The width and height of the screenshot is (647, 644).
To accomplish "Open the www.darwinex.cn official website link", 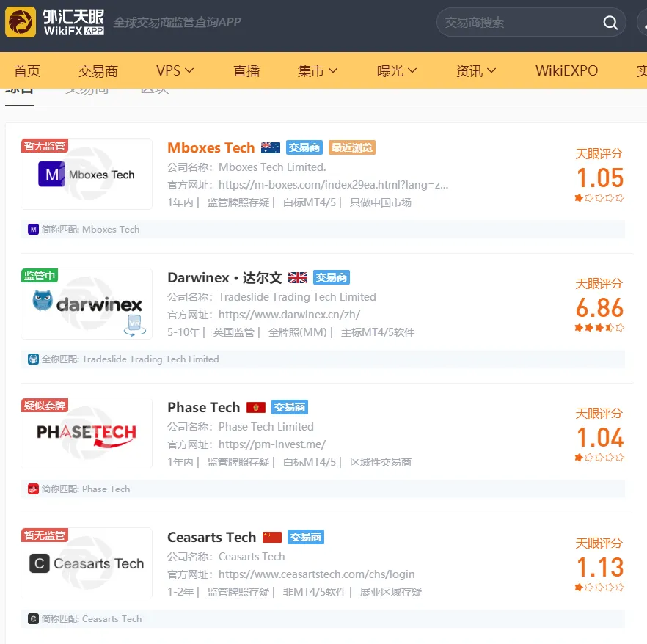I will coord(289,315).
